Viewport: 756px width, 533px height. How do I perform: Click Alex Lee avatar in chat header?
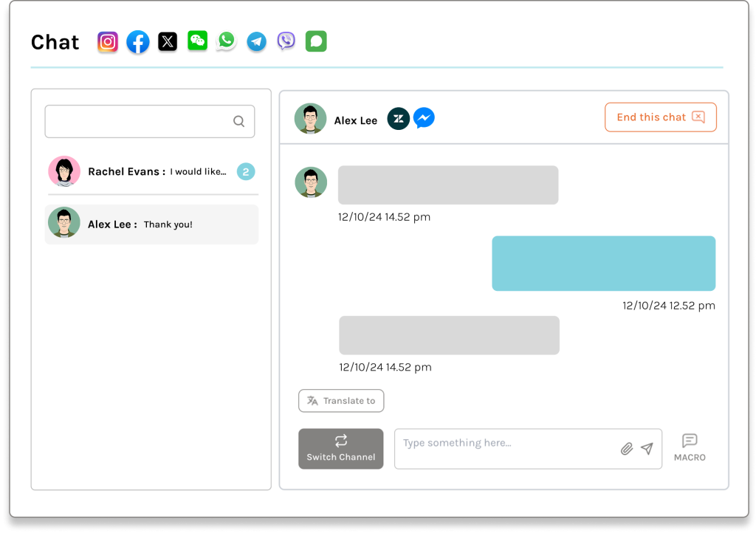pos(311,119)
